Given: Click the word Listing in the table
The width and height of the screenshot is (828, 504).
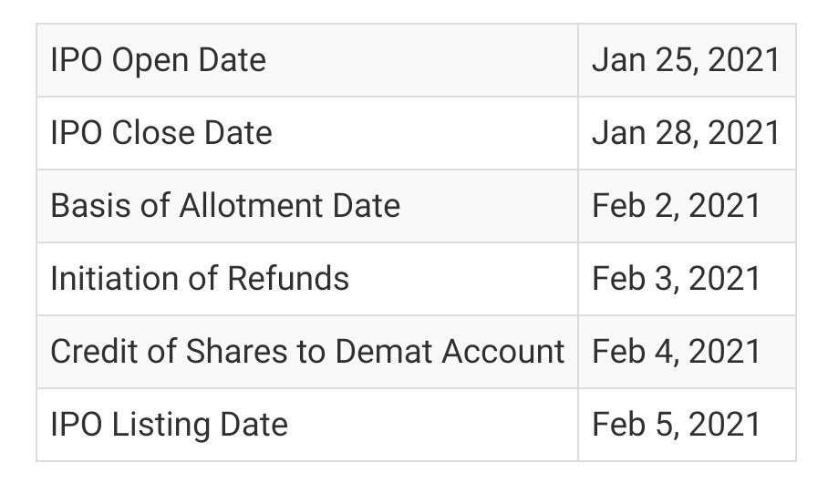Looking at the screenshot, I should [x=161, y=426].
